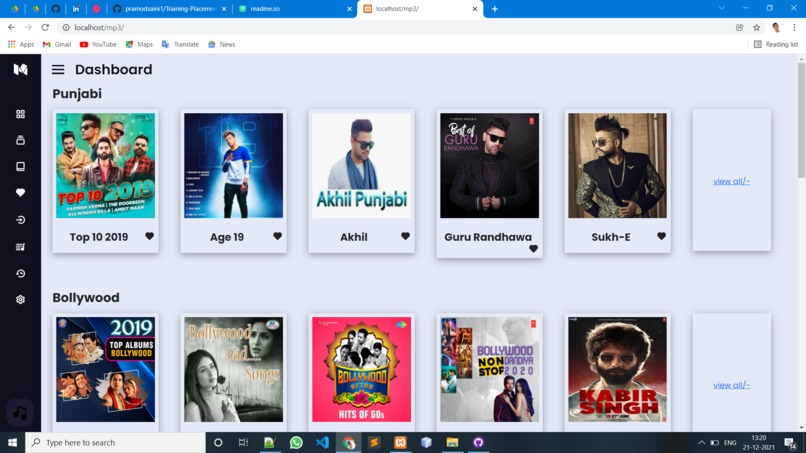Open the Maps bookmark
806x453 pixels.
pos(139,44)
